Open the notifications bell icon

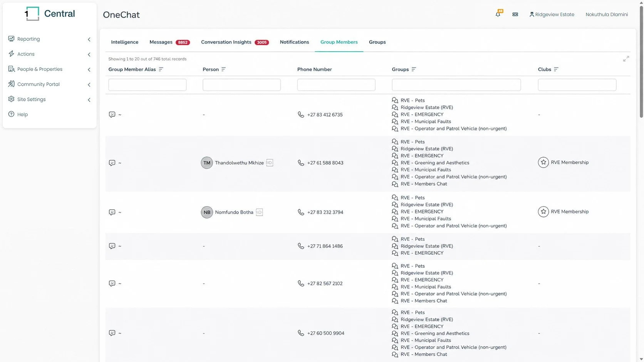pyautogui.click(x=498, y=14)
